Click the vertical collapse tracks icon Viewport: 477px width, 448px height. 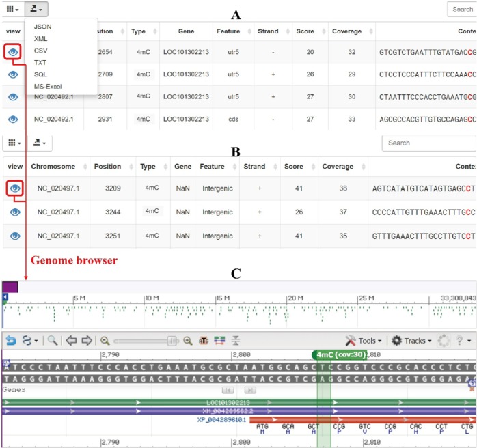(x=236, y=341)
